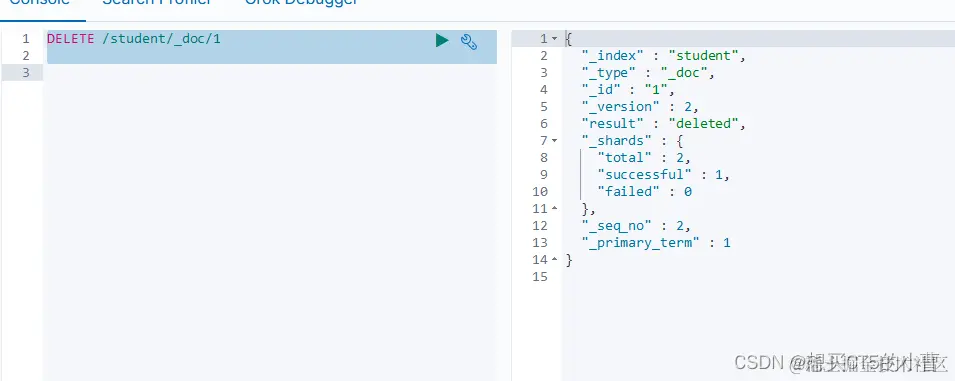Image resolution: width=955 pixels, height=381 pixels.
Task: Click the DELETE /student/_doc/1 request line
Action: [134, 39]
